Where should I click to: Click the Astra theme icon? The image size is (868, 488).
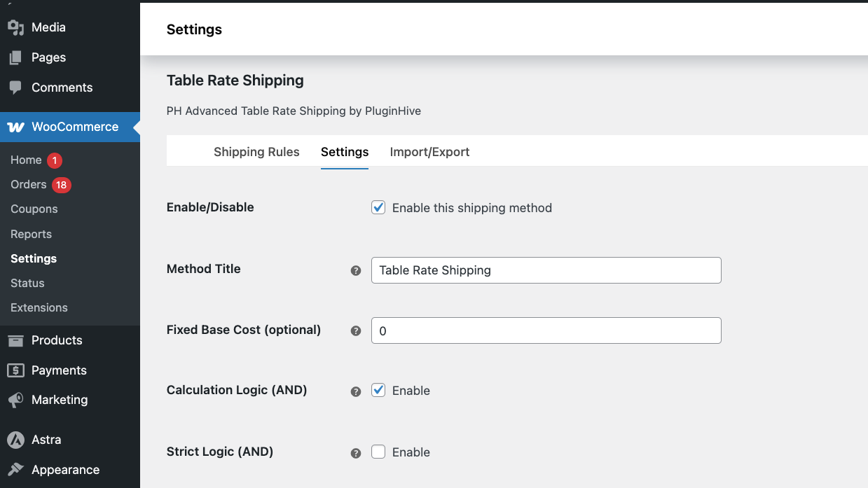[x=15, y=440]
